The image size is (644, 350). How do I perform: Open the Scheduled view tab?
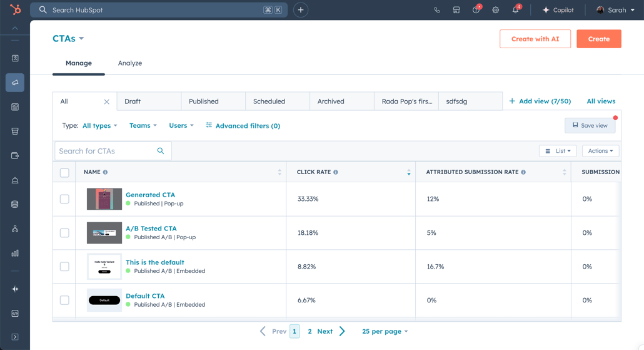click(x=278, y=101)
